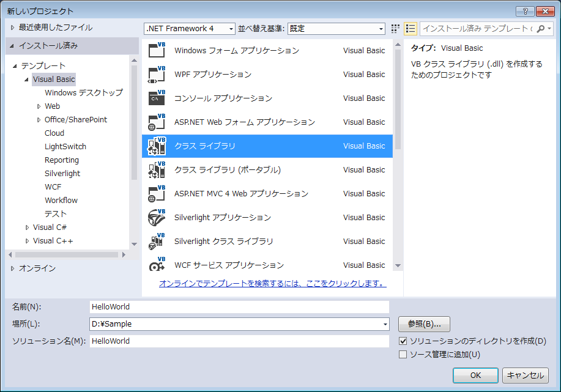This screenshot has height=392, width=561.
Task: Select Reporting in the template tree
Action: (62, 160)
